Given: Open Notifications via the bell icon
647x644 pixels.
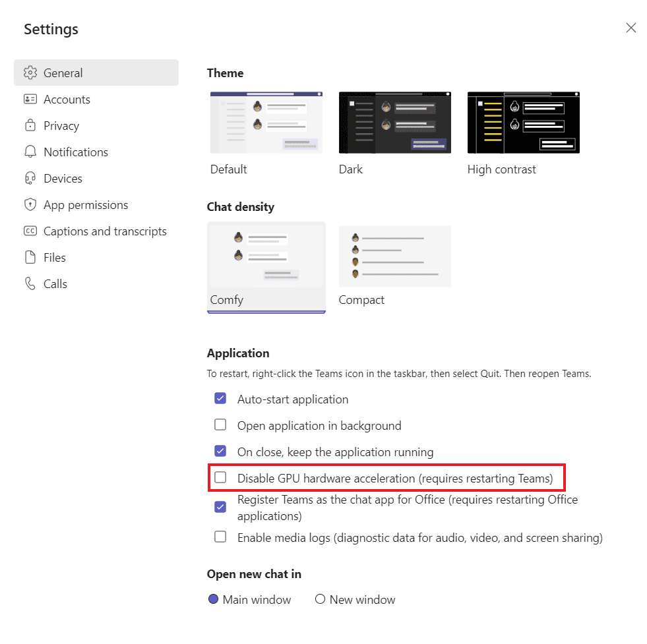Looking at the screenshot, I should tap(30, 152).
